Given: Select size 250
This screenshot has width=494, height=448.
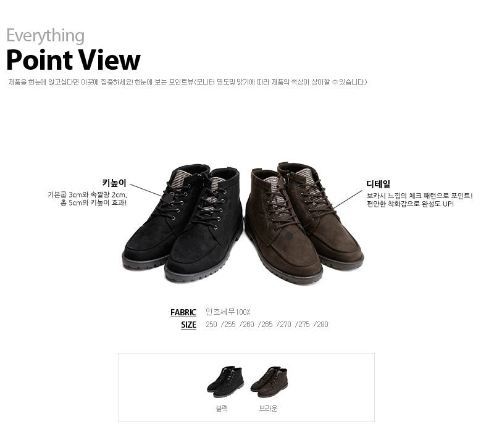Looking at the screenshot, I should [x=211, y=324].
